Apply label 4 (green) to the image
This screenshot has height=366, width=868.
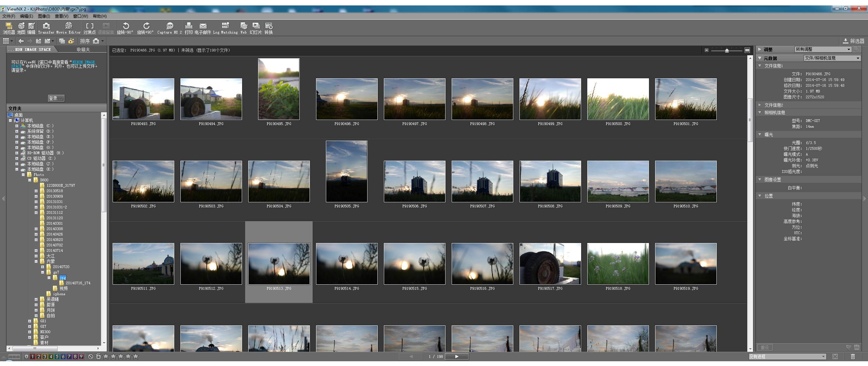click(x=51, y=357)
